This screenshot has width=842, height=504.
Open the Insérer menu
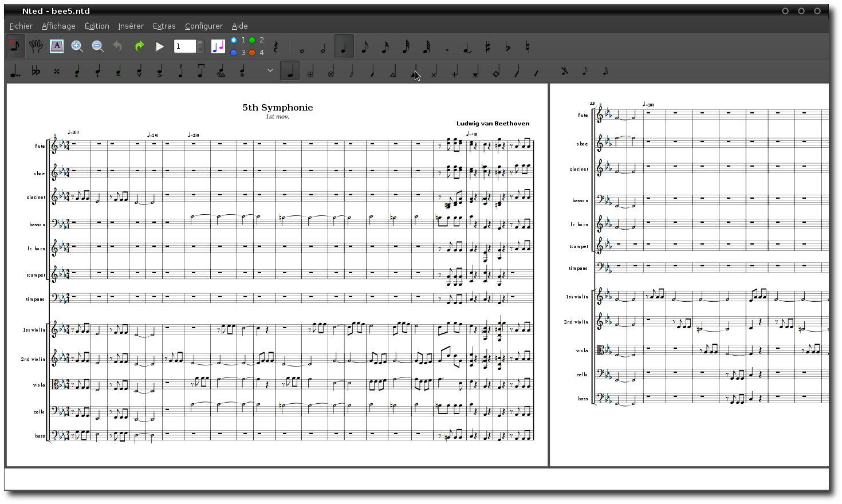click(x=131, y=26)
